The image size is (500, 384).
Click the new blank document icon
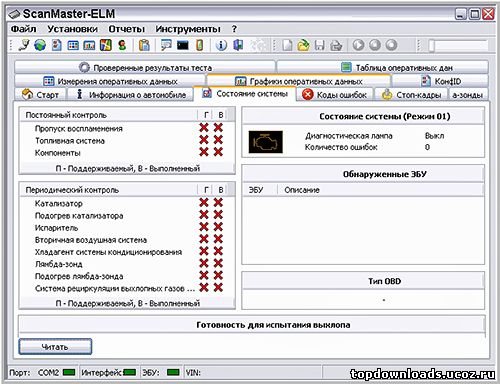(287, 45)
